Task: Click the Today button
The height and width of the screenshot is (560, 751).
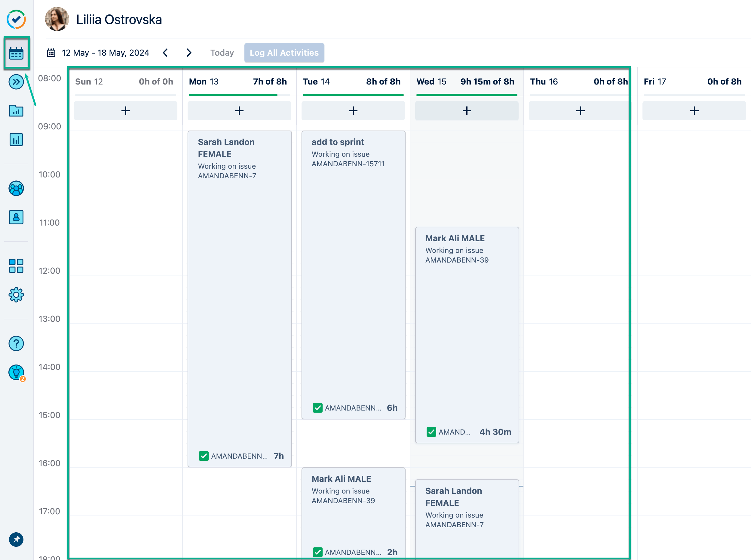Action: pyautogui.click(x=222, y=53)
